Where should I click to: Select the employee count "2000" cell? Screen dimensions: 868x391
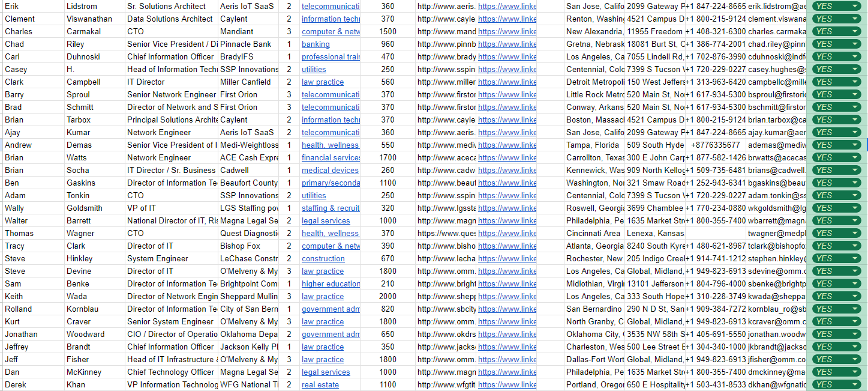pos(388,296)
